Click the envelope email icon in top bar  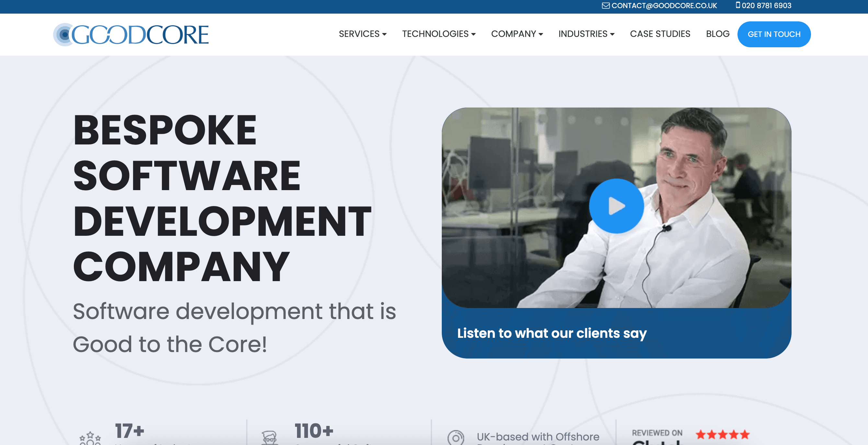pyautogui.click(x=606, y=6)
